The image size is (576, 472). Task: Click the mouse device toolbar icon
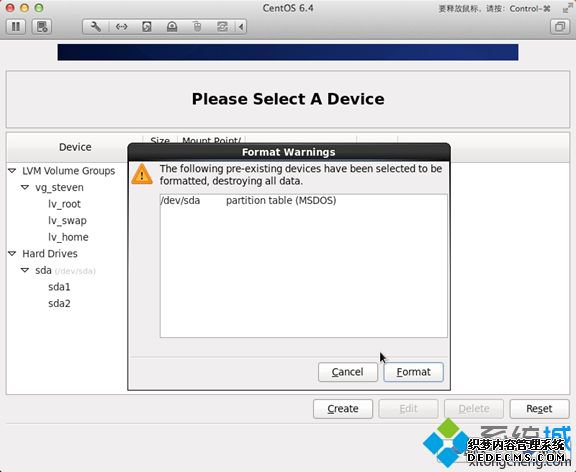pyautogui.click(x=197, y=26)
